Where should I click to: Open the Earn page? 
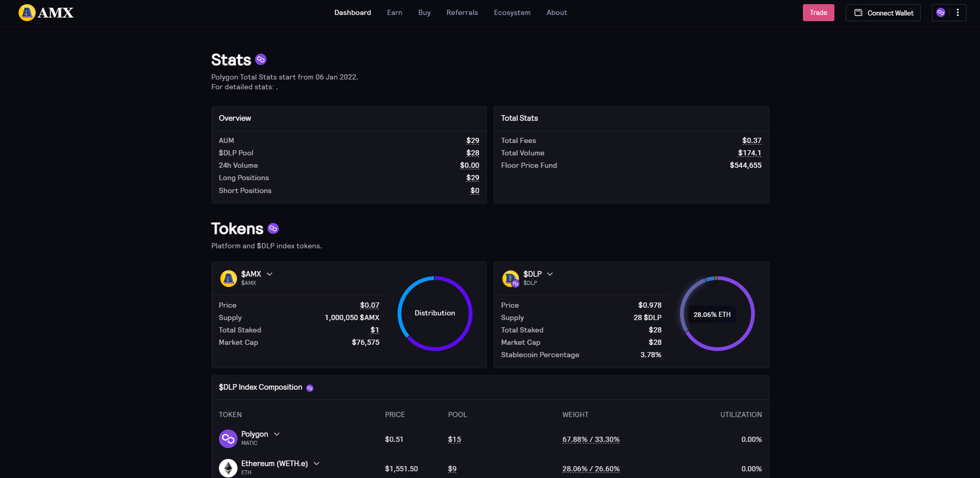point(394,12)
